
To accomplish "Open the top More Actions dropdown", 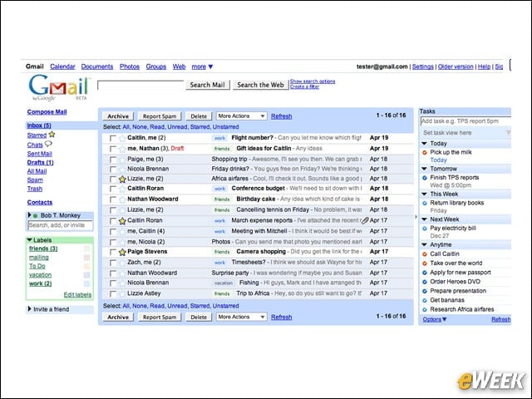I will tap(242, 116).
